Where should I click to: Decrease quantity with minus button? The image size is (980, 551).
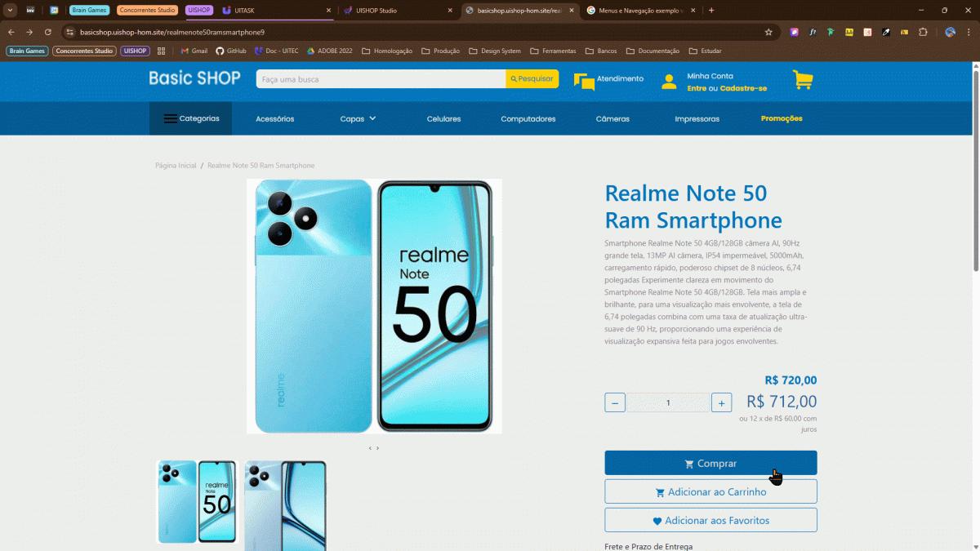[615, 402]
